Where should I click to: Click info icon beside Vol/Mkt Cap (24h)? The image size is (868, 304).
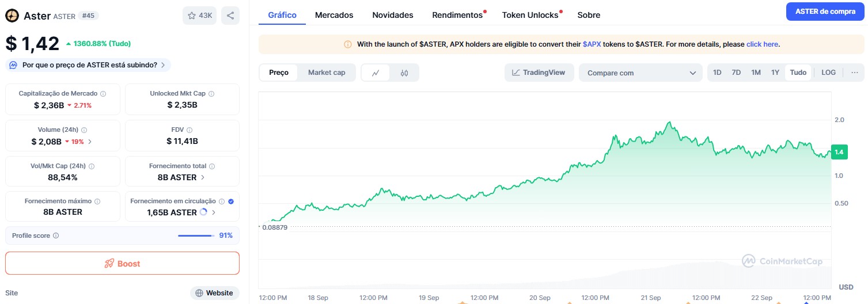point(92,166)
